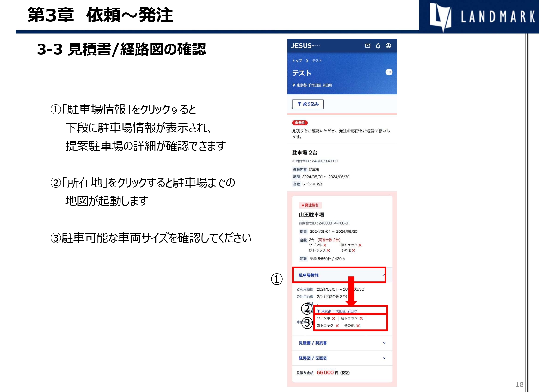Screen dimensions: 555x392
Task: Click テスト in the breadcrumb
Action: tap(317, 61)
